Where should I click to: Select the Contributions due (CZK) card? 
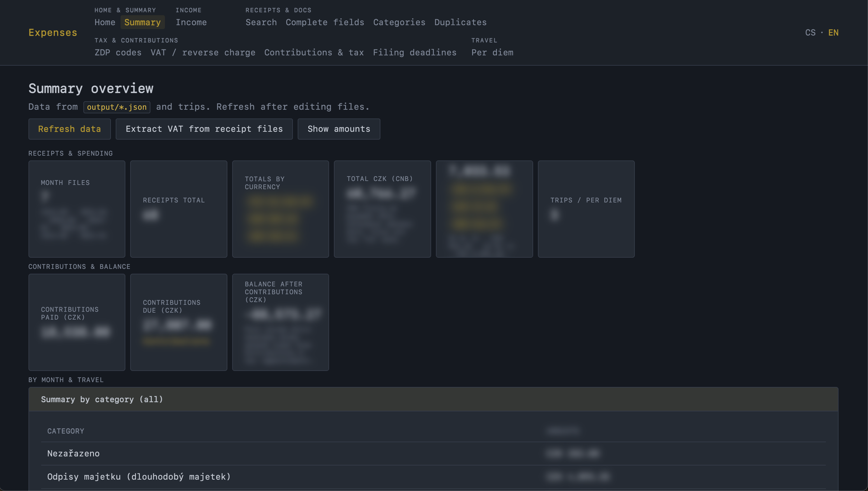(x=179, y=322)
